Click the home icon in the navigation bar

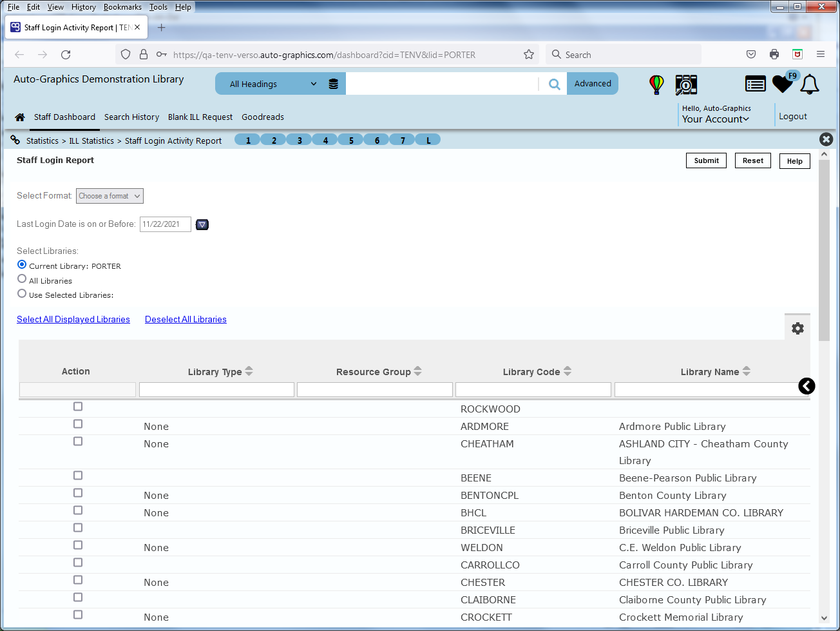tap(20, 117)
